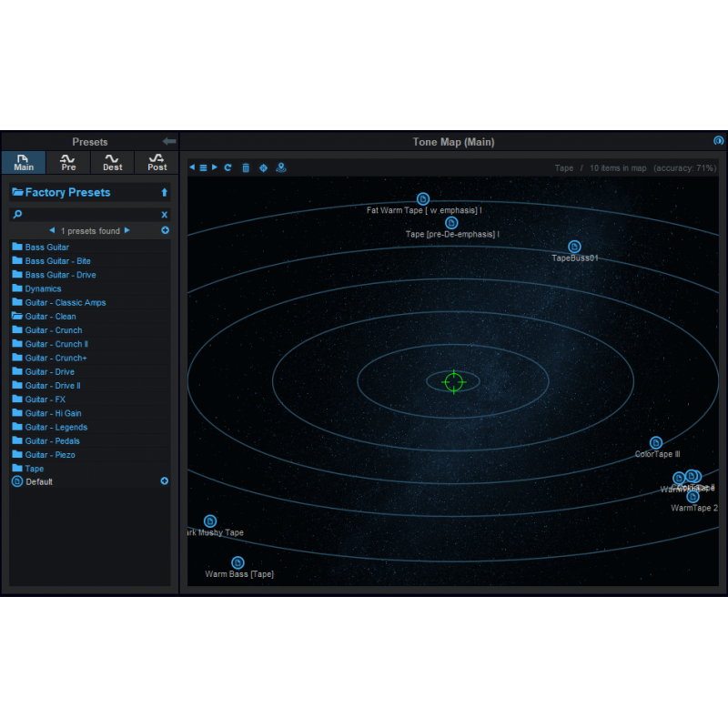Click the center map crosshair toolbar icon
This screenshot has width=728, height=728.
264,167
